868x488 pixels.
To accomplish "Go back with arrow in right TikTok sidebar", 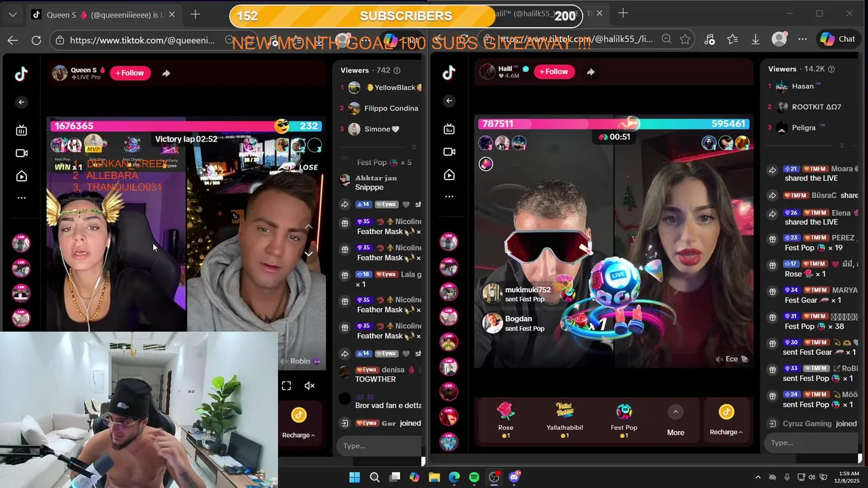I will [x=449, y=101].
